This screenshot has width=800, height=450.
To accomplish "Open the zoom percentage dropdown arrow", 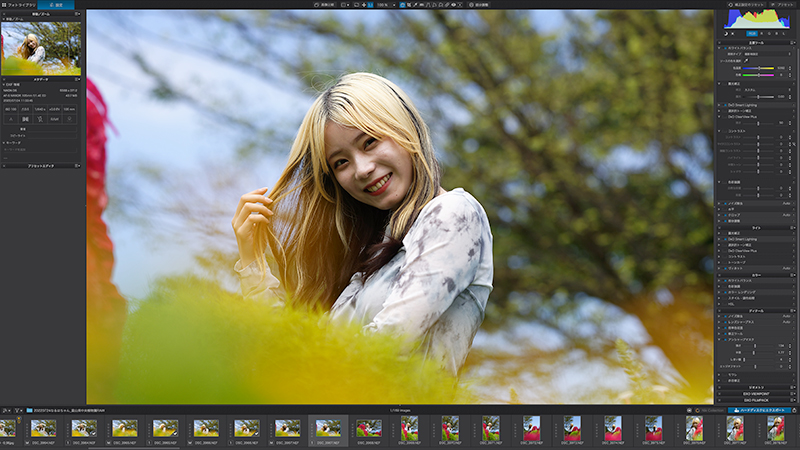I will 394,5.
